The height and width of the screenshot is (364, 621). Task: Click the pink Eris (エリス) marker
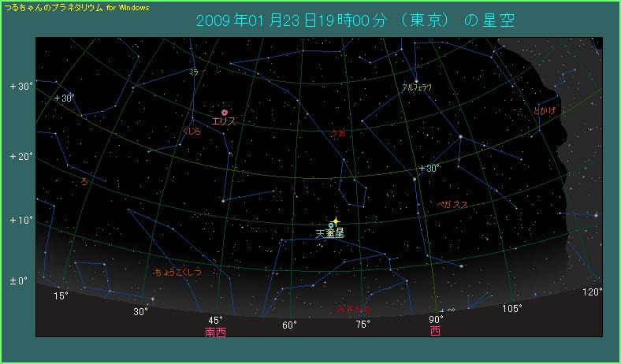click(225, 113)
